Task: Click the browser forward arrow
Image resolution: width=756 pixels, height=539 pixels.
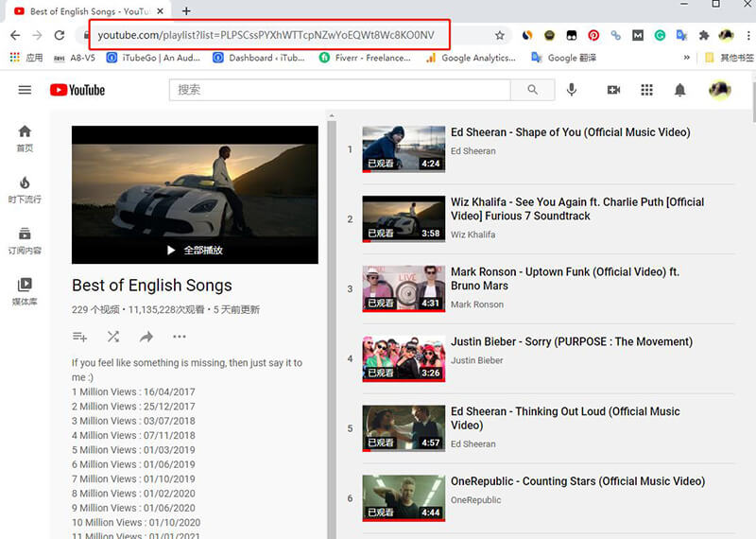Action: pyautogui.click(x=37, y=35)
